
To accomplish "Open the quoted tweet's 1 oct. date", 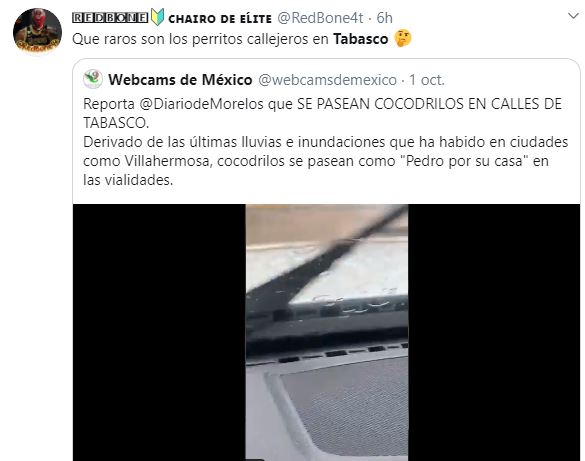I will click(427, 80).
